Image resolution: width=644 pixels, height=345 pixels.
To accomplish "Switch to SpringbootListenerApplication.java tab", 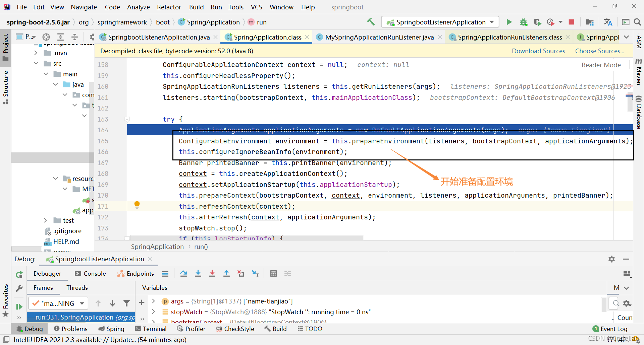I will (x=159, y=37).
